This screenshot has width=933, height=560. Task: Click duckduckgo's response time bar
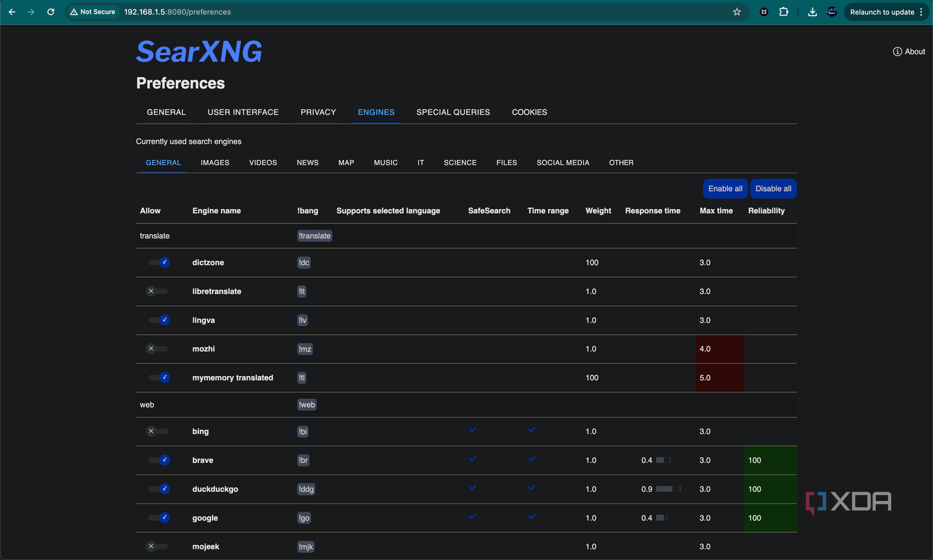669,489
